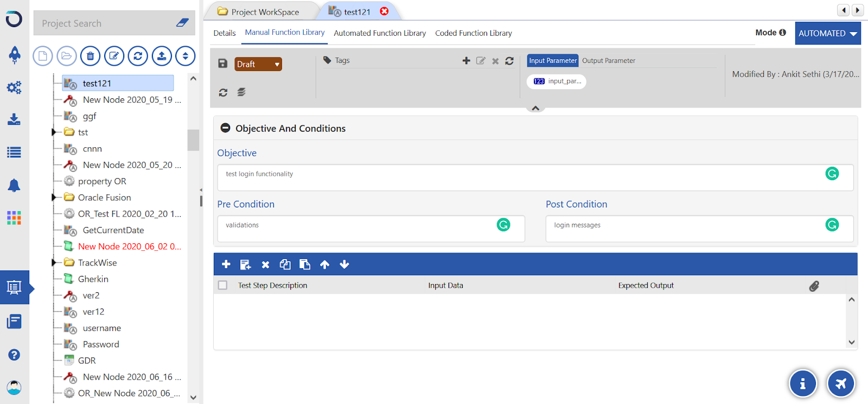Viewport: 868px width, 404px height.
Task: Open the AUTOMATED mode dropdown
Action: [827, 33]
